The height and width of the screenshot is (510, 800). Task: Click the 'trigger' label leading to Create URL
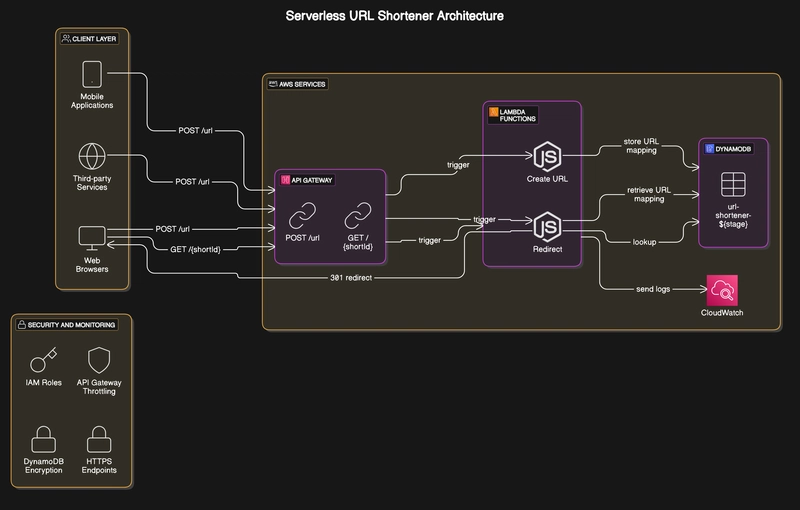(458, 165)
